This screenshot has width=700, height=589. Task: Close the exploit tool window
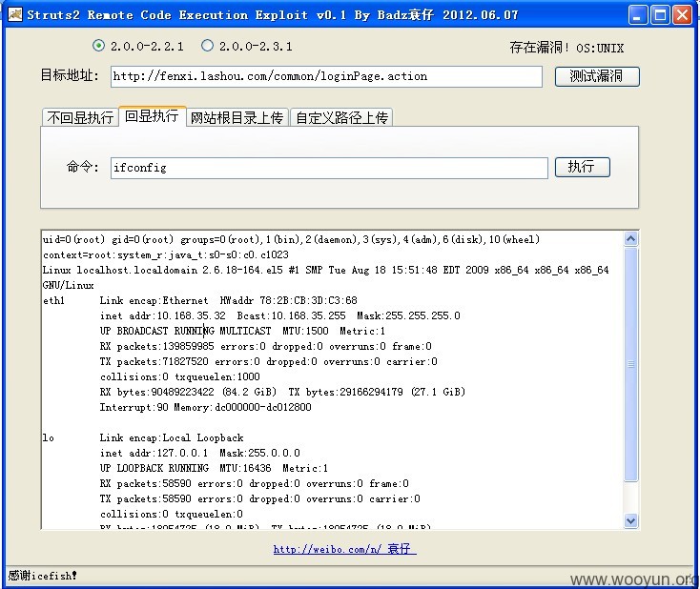point(682,14)
